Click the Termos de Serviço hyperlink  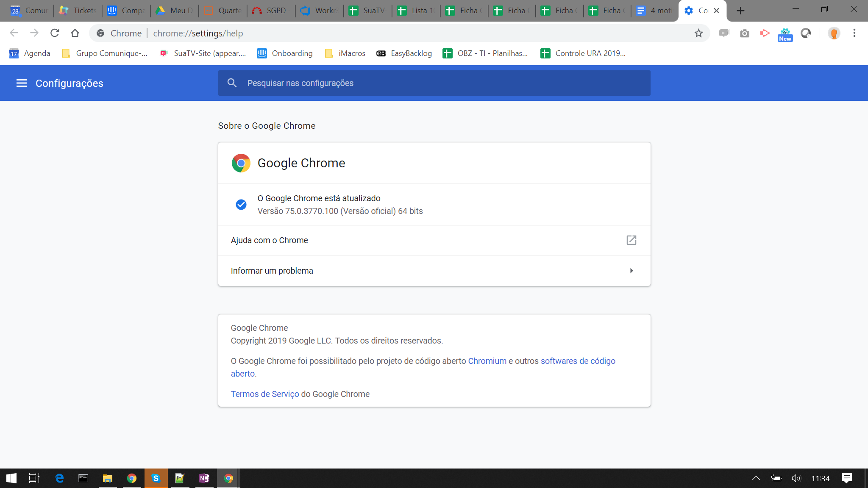point(265,393)
